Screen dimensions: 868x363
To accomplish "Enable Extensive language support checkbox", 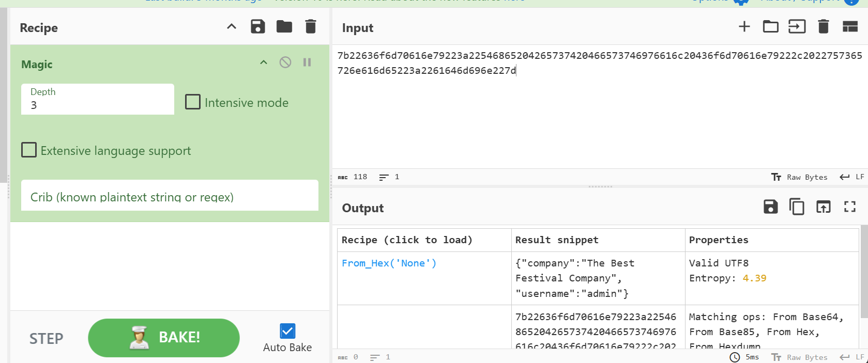I will pyautogui.click(x=29, y=150).
